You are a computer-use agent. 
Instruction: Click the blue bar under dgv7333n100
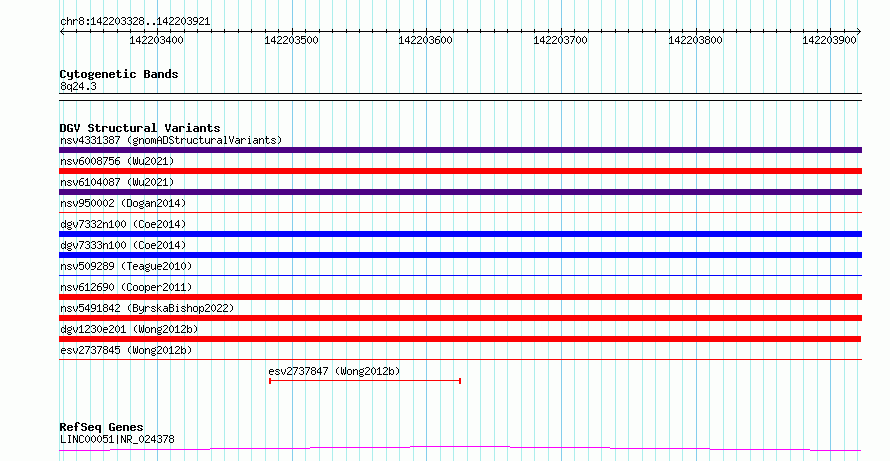pyautogui.click(x=460, y=255)
